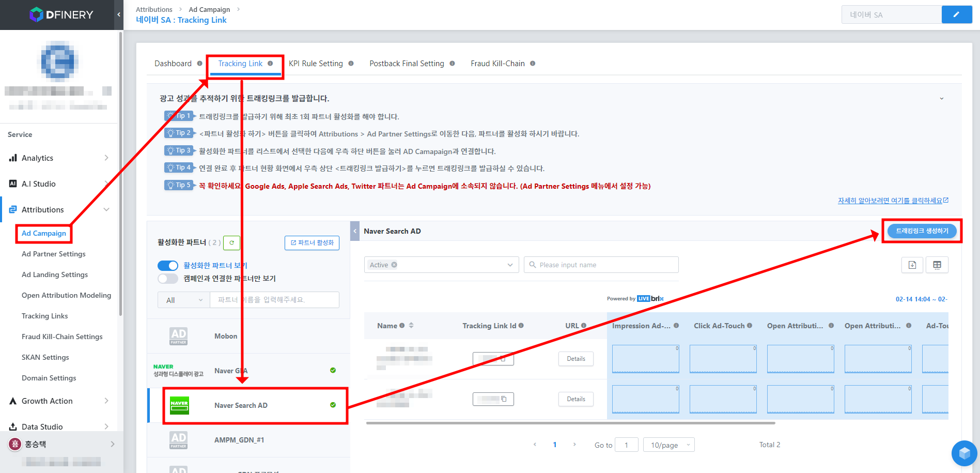Switch to Fraud Kill-Chain tab

(x=497, y=64)
